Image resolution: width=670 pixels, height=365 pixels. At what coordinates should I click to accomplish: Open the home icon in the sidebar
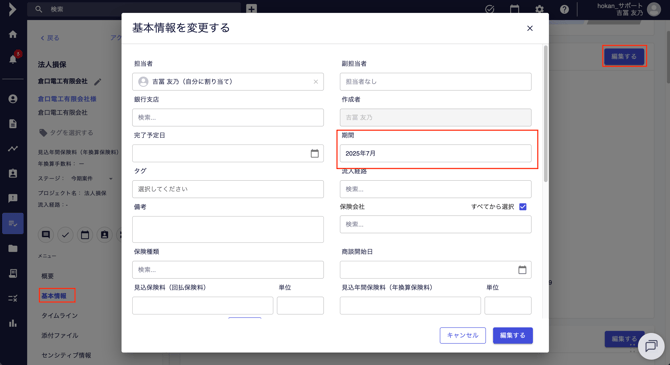(13, 34)
